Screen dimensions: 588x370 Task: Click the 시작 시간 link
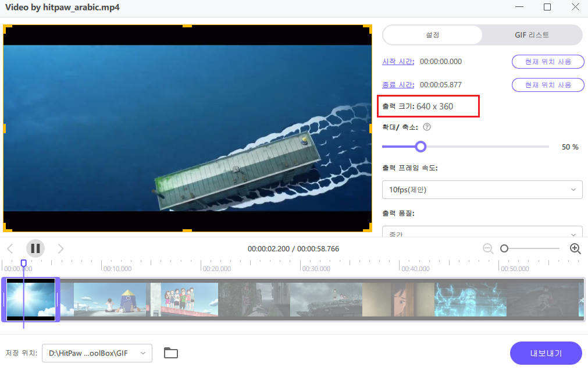[398, 62]
